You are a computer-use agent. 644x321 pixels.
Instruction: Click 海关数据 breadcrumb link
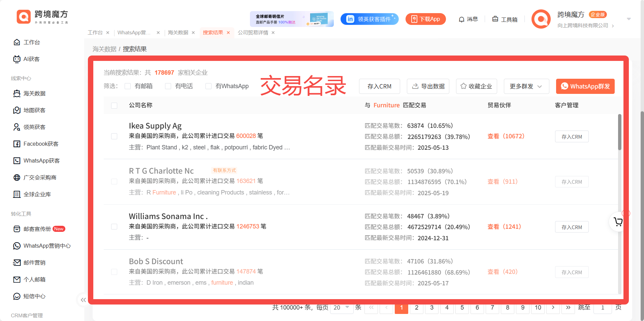tap(104, 49)
